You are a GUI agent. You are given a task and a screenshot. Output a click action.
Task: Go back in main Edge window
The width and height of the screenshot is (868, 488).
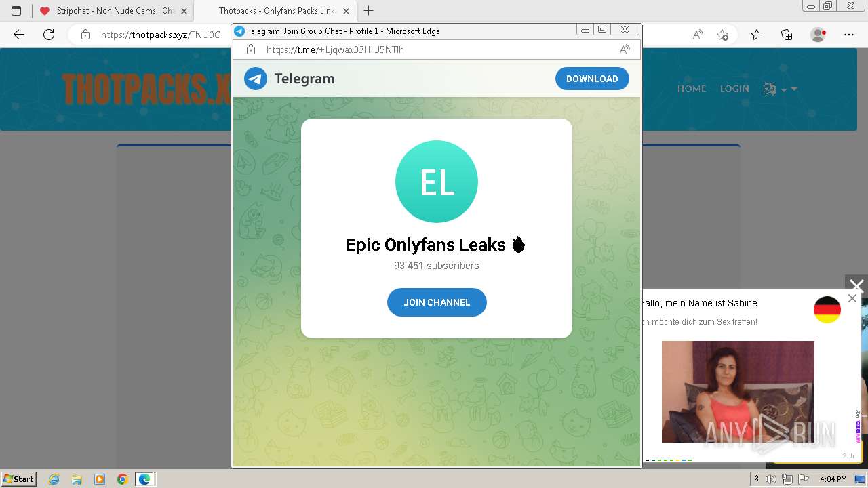click(19, 35)
